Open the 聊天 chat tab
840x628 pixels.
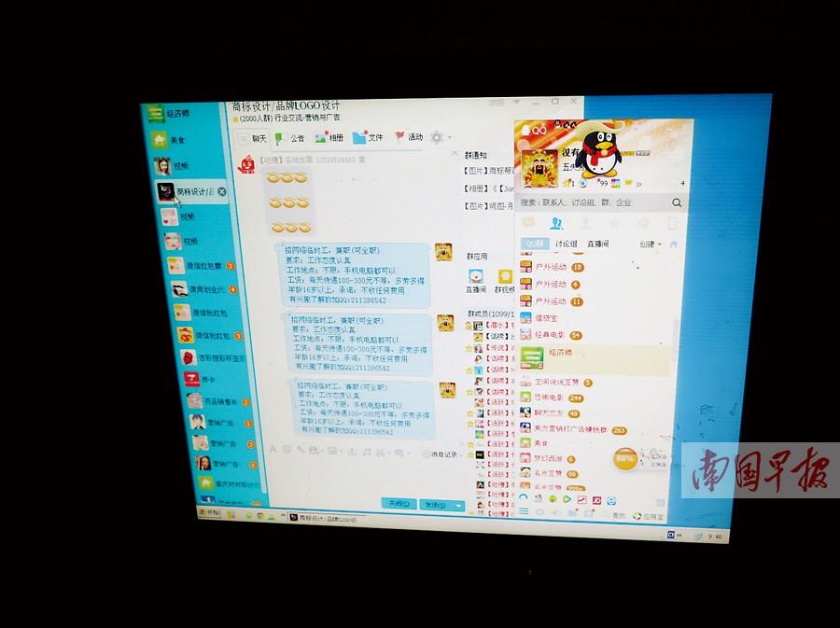[252, 139]
